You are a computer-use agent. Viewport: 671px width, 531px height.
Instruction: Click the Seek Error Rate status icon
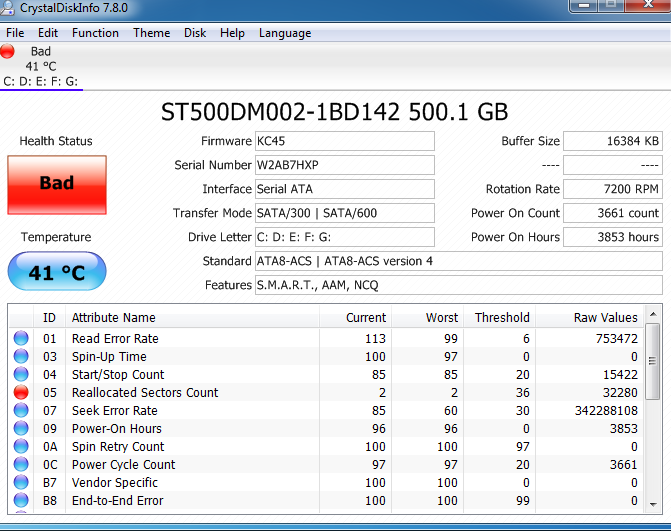pyautogui.click(x=21, y=411)
